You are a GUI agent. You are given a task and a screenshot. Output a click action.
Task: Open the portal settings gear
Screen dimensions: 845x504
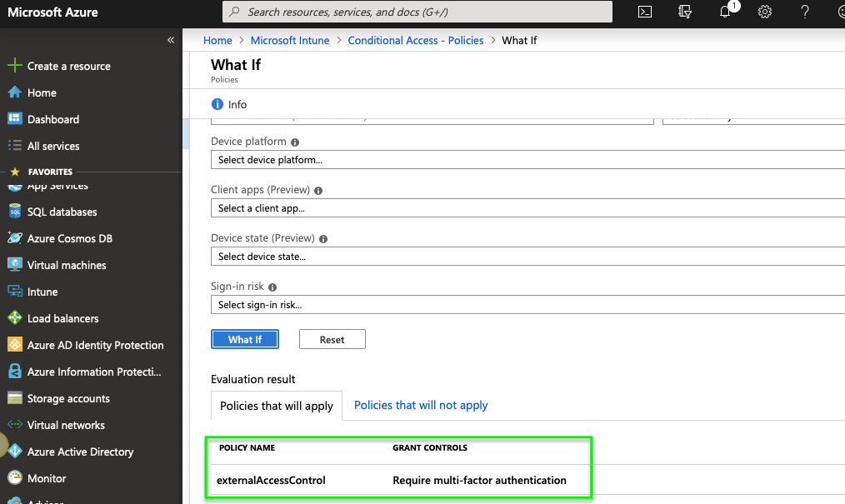coord(765,12)
